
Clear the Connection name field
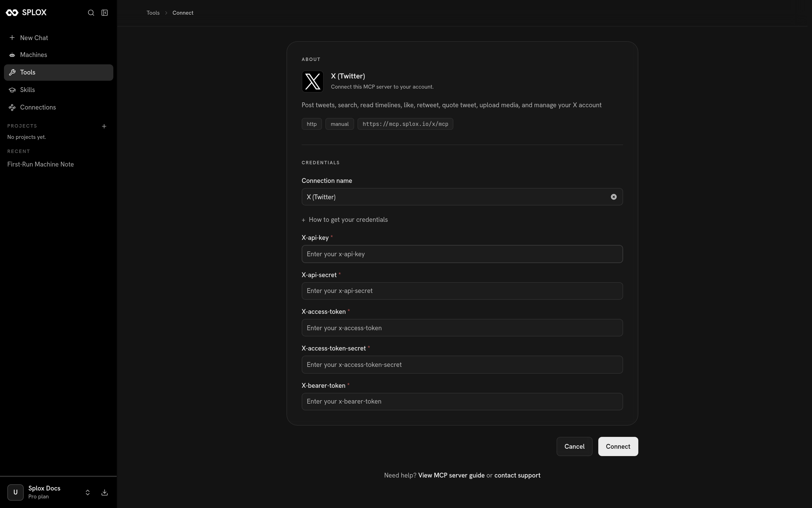click(x=614, y=197)
